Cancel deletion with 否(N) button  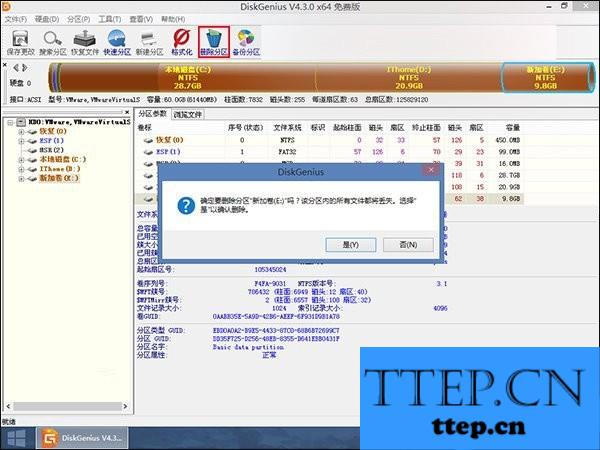point(408,245)
